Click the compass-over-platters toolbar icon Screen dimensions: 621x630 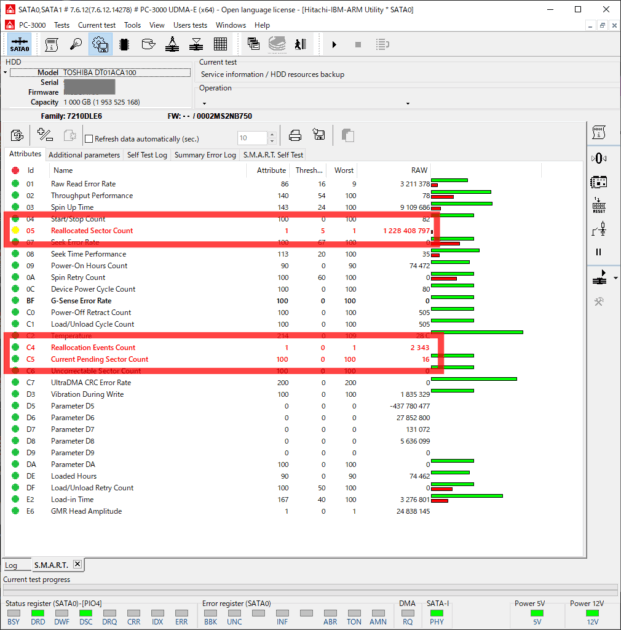172,44
